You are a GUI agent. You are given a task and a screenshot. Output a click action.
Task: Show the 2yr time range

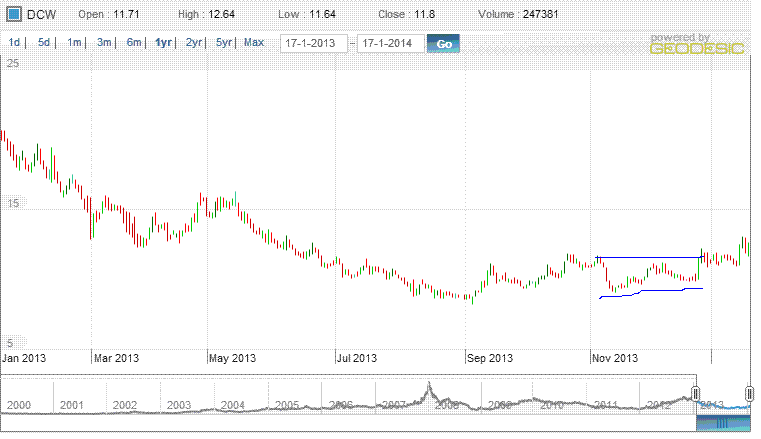coord(194,43)
